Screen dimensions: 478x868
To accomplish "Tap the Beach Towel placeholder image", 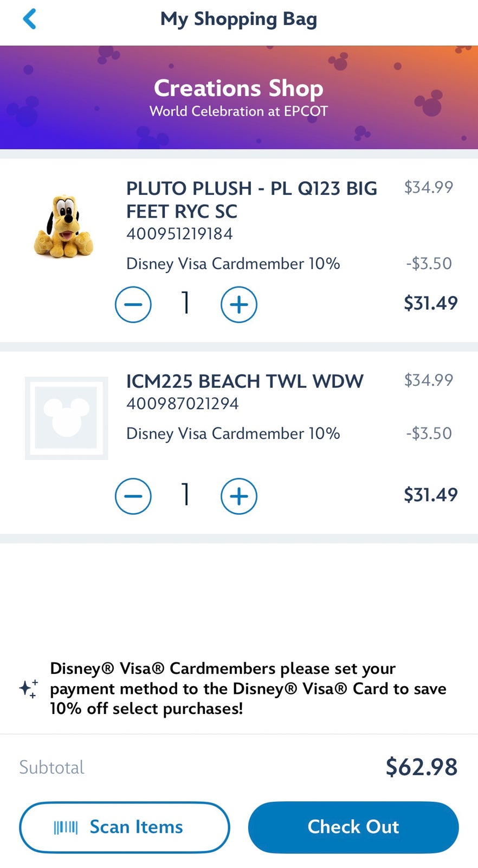I will click(66, 418).
